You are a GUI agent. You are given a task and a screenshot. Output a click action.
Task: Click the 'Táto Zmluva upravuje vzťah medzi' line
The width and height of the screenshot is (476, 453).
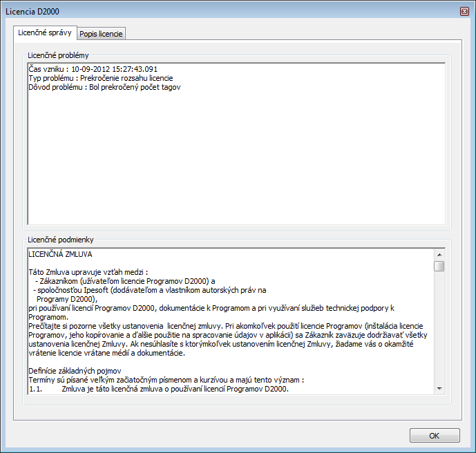[x=88, y=272]
